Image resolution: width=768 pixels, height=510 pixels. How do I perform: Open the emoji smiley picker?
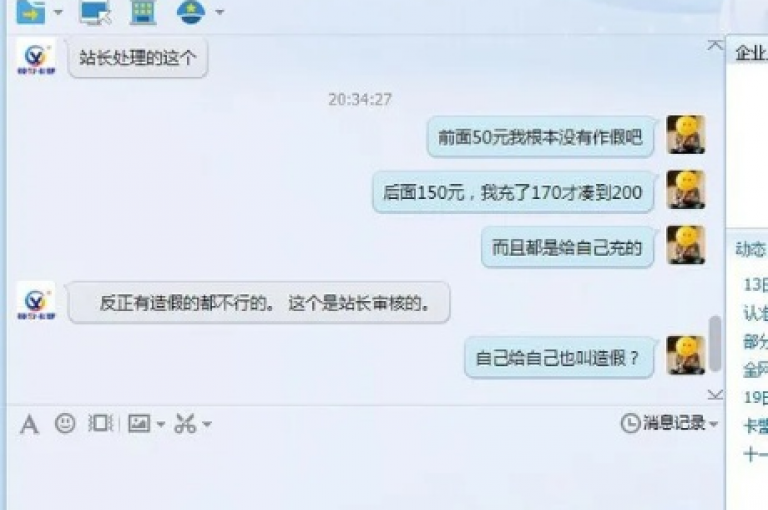pyautogui.click(x=65, y=423)
